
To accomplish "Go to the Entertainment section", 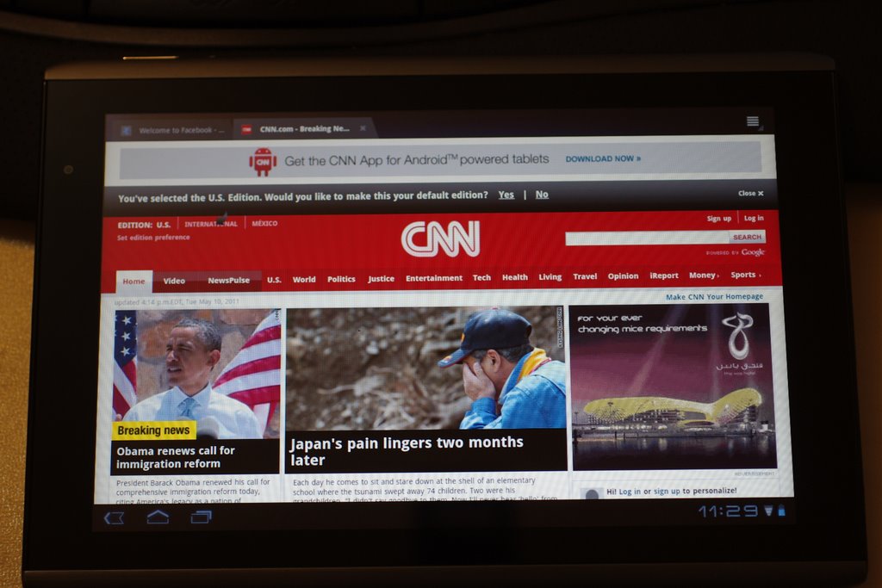I will pos(434,278).
